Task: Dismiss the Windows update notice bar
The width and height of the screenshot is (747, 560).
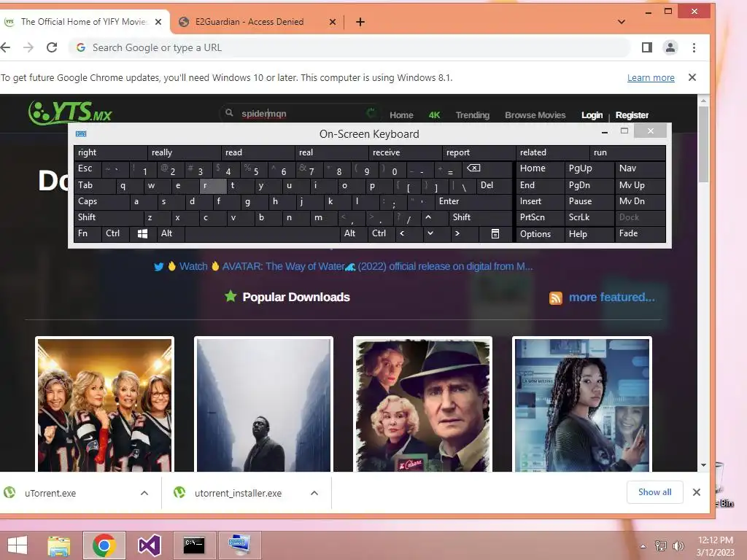Action: 692,77
